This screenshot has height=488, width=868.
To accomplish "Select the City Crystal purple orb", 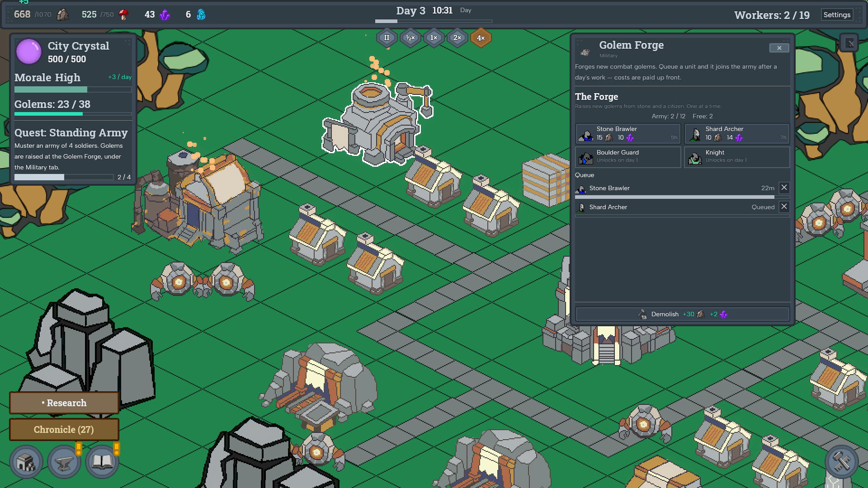I will click(29, 52).
